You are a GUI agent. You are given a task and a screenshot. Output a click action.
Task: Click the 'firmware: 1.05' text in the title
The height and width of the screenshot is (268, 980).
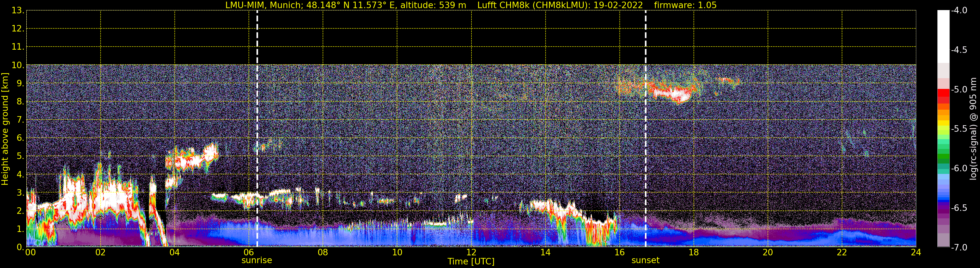[x=685, y=5]
